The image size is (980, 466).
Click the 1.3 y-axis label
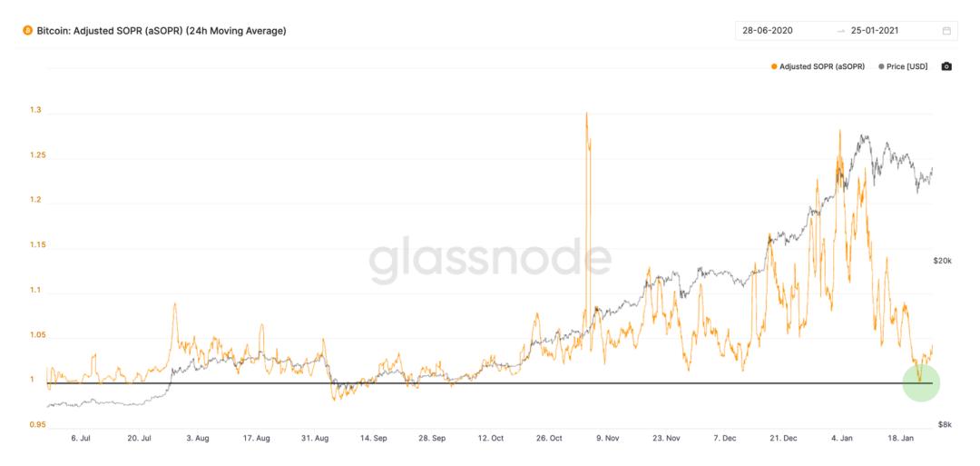[x=35, y=110]
